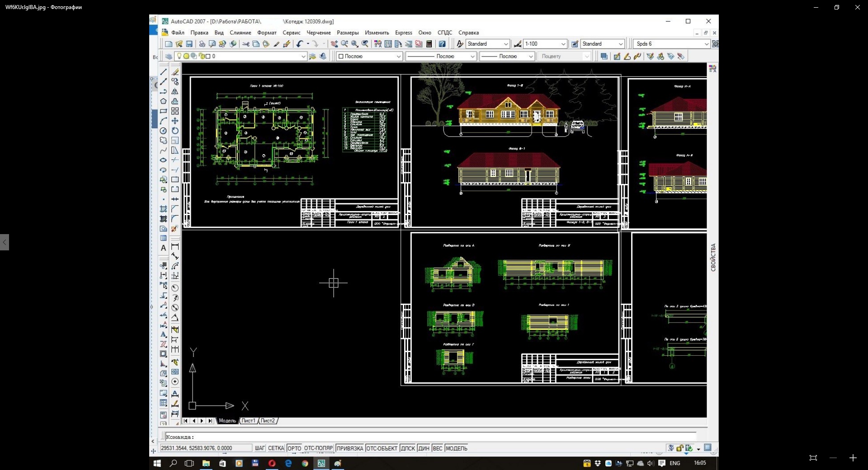This screenshot has height=470, width=868.
Task: Toggle ВЕС lineweight display
Action: 438,448
